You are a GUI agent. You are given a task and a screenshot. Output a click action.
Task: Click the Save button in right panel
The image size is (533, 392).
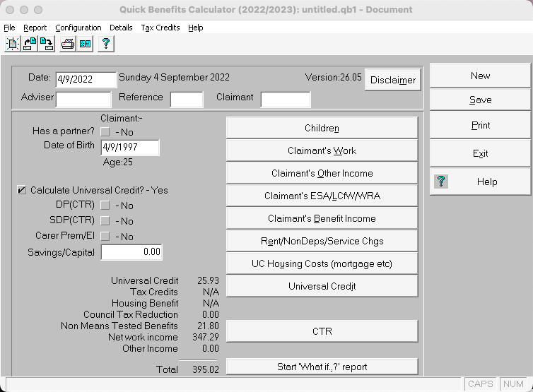point(480,100)
